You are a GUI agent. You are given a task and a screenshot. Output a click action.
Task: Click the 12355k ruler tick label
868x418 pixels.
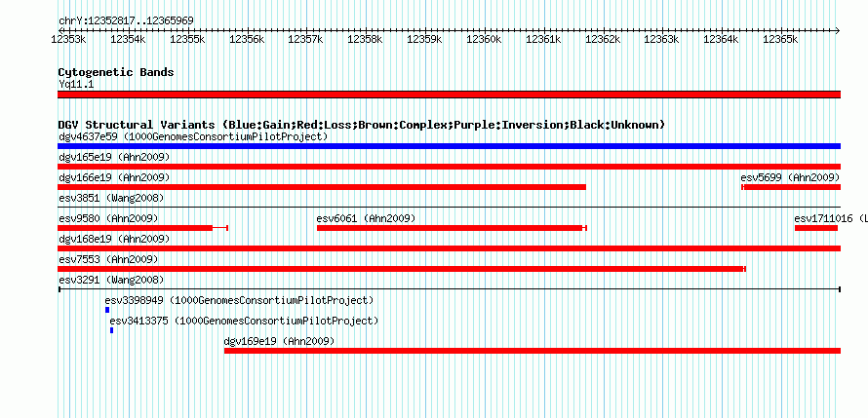pos(187,39)
